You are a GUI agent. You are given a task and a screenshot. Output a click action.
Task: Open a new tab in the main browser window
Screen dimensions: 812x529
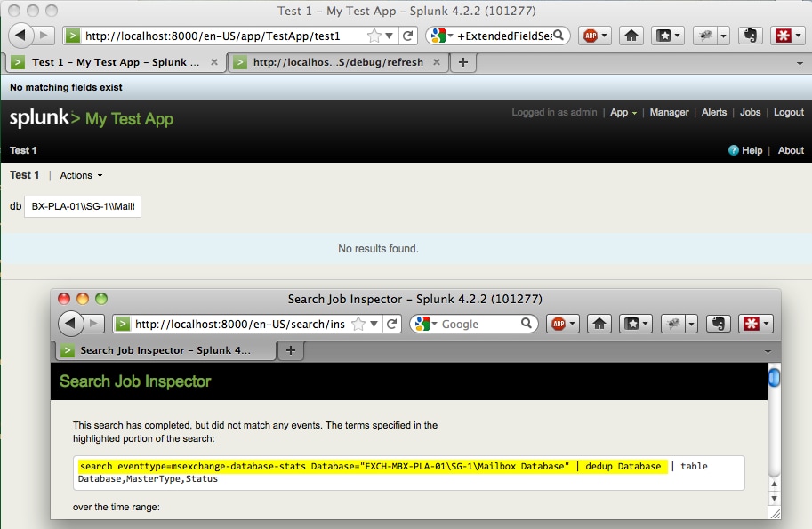coord(463,62)
